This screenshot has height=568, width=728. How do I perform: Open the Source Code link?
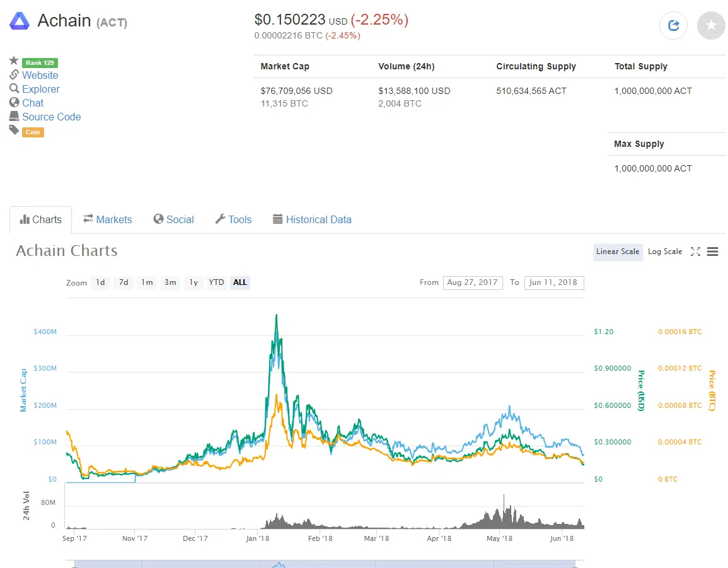click(52, 117)
